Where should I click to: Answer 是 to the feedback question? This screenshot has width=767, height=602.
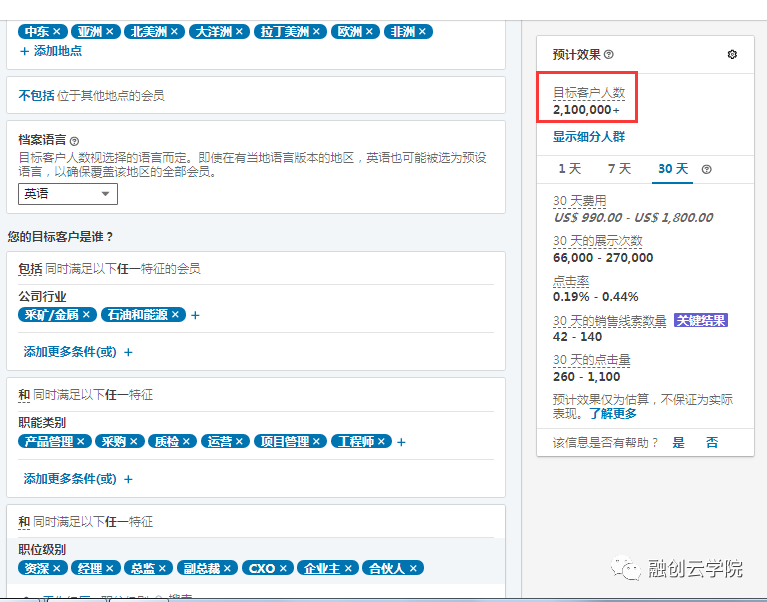click(x=678, y=443)
